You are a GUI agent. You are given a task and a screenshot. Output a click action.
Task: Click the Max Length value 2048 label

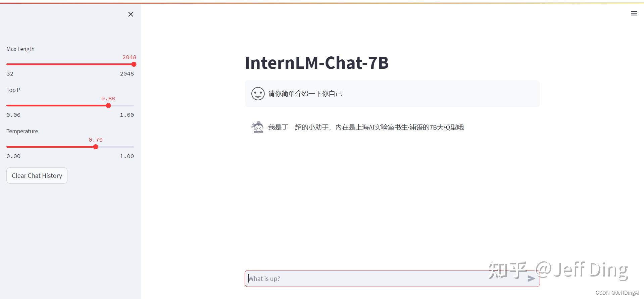coord(129,57)
